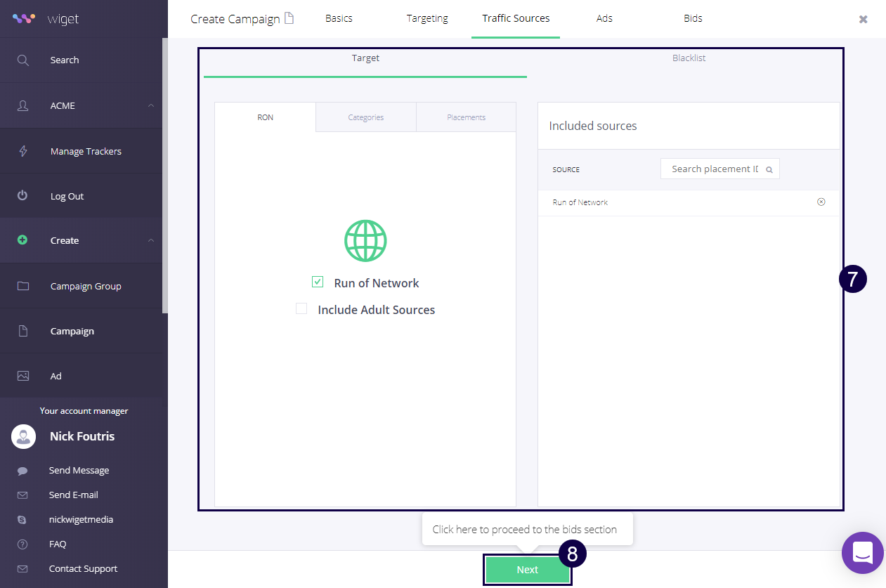886x588 pixels.
Task: Click the Manage Trackers lightning icon
Action: 23,151
